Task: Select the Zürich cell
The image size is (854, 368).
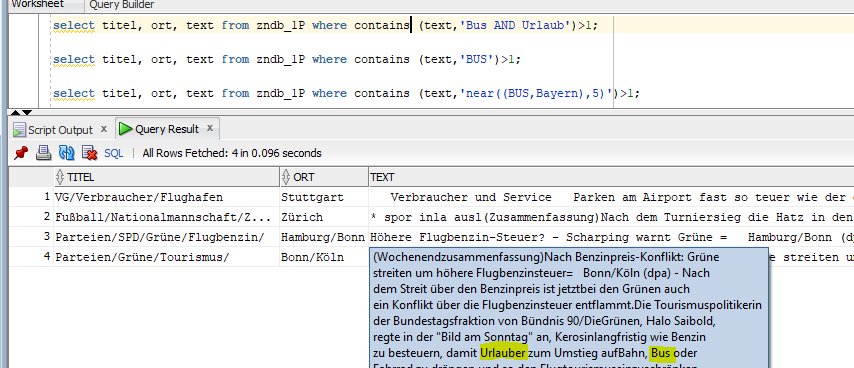Action: tap(324, 217)
